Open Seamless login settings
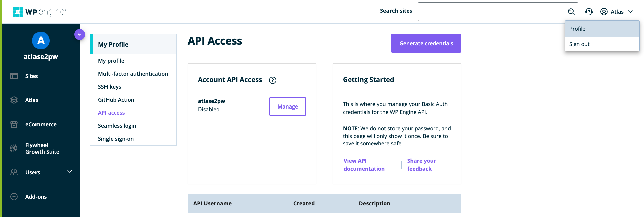Image resolution: width=644 pixels, height=217 pixels. point(117,126)
